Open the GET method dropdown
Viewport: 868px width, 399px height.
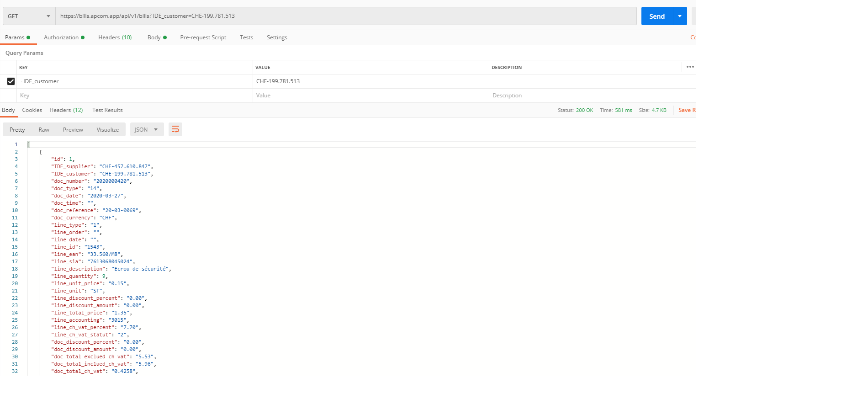click(29, 16)
